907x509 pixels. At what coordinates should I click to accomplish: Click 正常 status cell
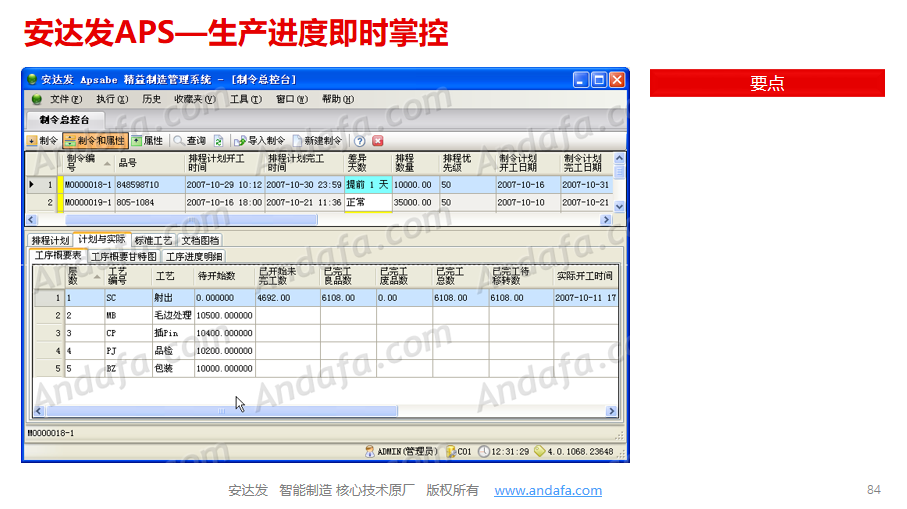pyautogui.click(x=368, y=202)
